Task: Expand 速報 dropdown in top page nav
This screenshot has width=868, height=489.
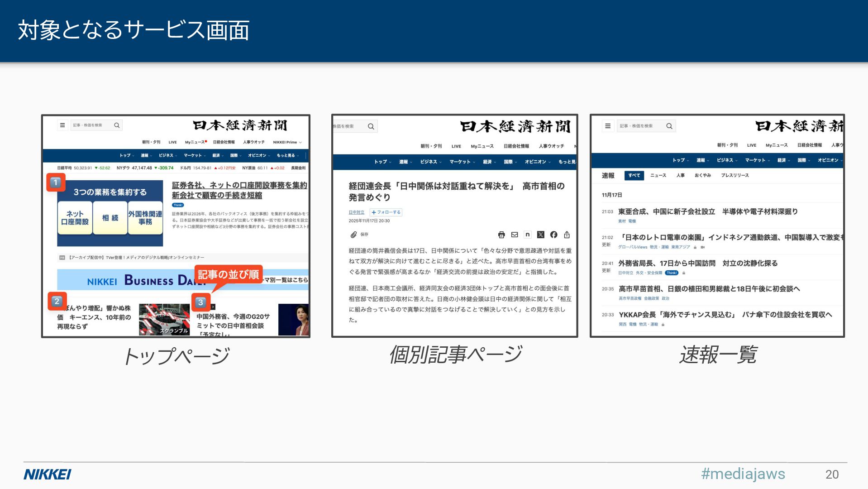Action: 146,155
